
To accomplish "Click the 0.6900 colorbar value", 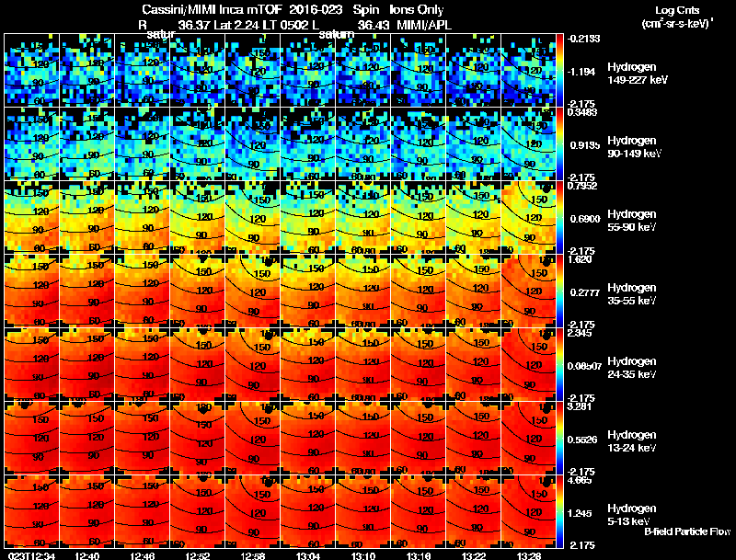I will tap(585, 219).
